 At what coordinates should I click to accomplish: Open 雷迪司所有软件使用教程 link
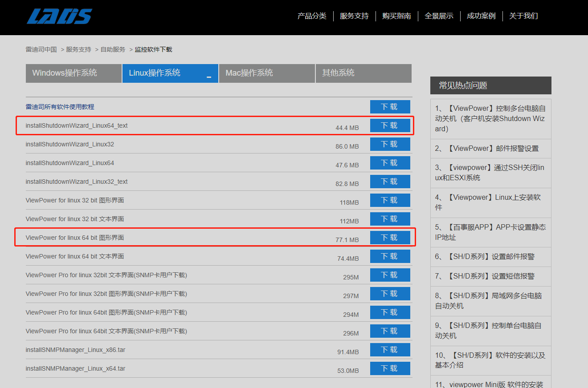tap(60, 107)
